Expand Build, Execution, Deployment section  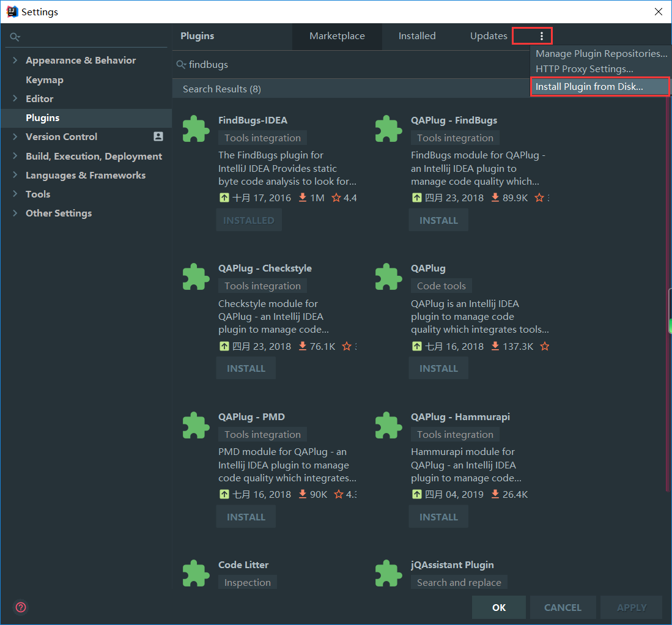click(15, 156)
